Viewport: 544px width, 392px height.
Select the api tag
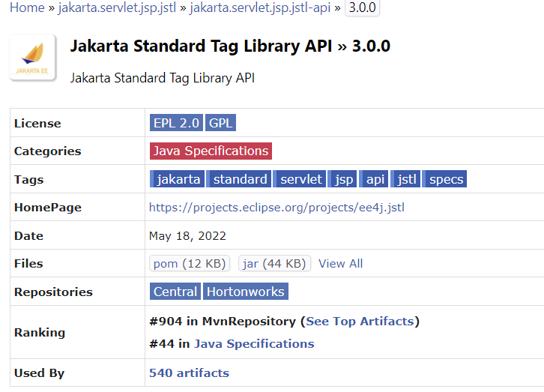pyautogui.click(x=374, y=179)
